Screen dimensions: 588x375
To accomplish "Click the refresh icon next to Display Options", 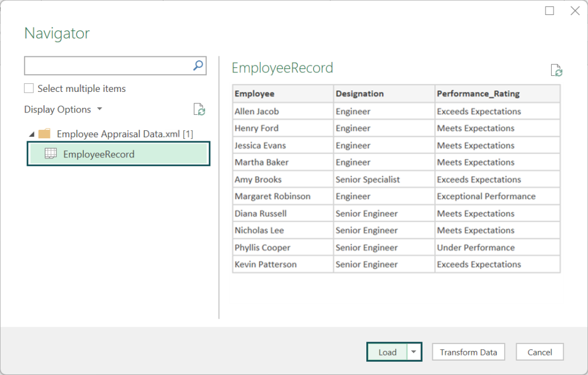I will point(199,109).
